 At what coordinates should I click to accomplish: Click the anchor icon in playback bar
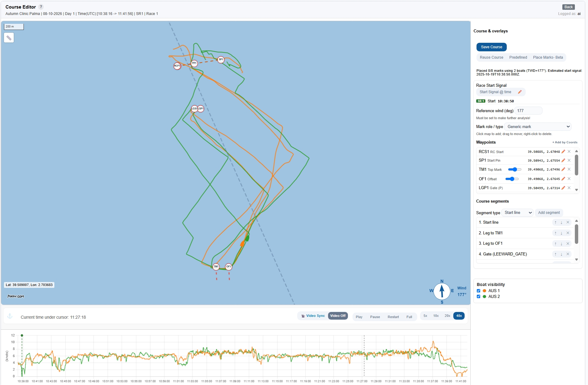coord(10,316)
